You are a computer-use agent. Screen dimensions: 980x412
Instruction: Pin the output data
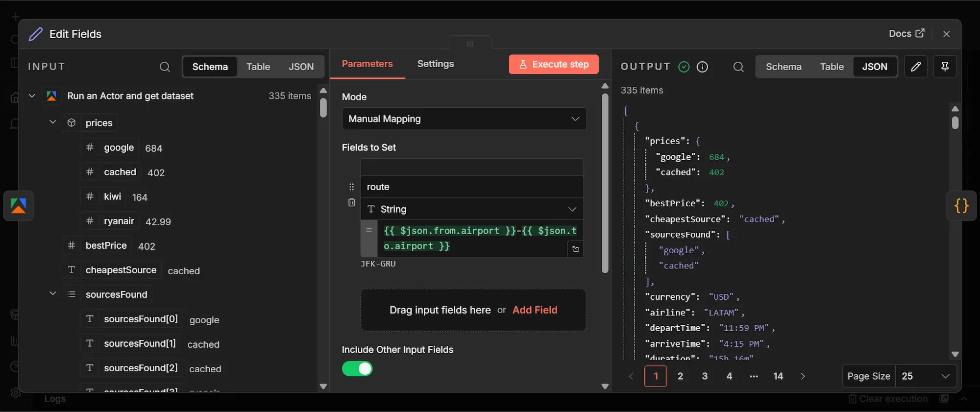(945, 67)
